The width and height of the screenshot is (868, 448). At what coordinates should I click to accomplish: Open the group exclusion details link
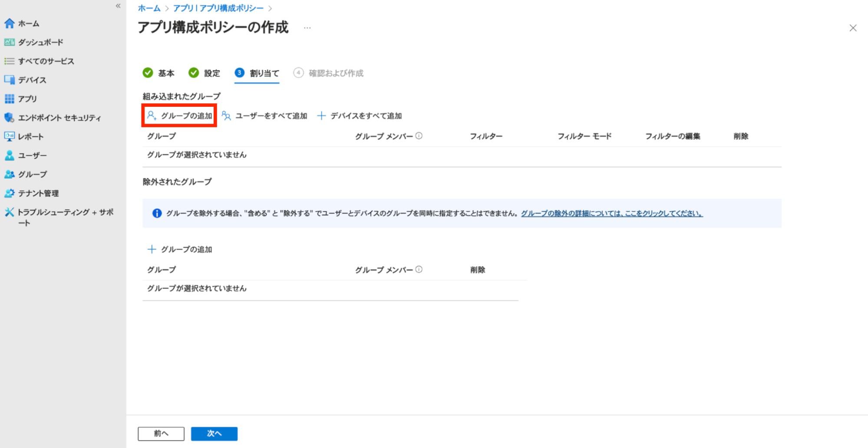[611, 213]
